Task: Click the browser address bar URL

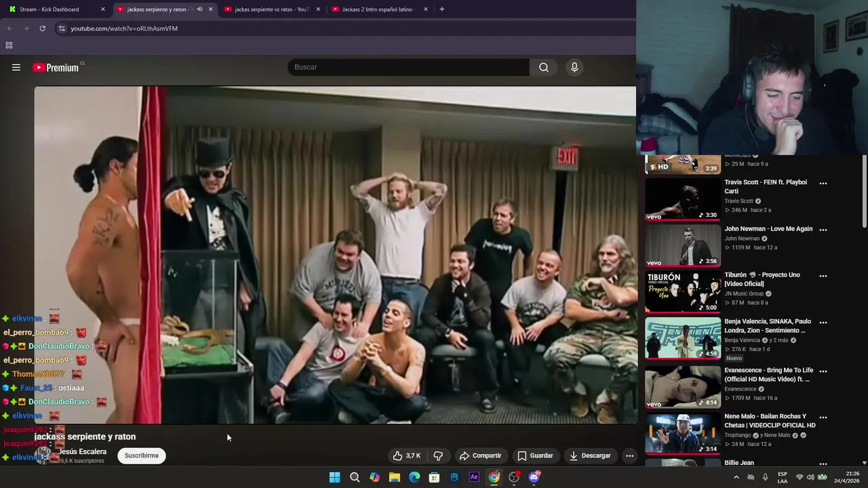Action: click(124, 28)
